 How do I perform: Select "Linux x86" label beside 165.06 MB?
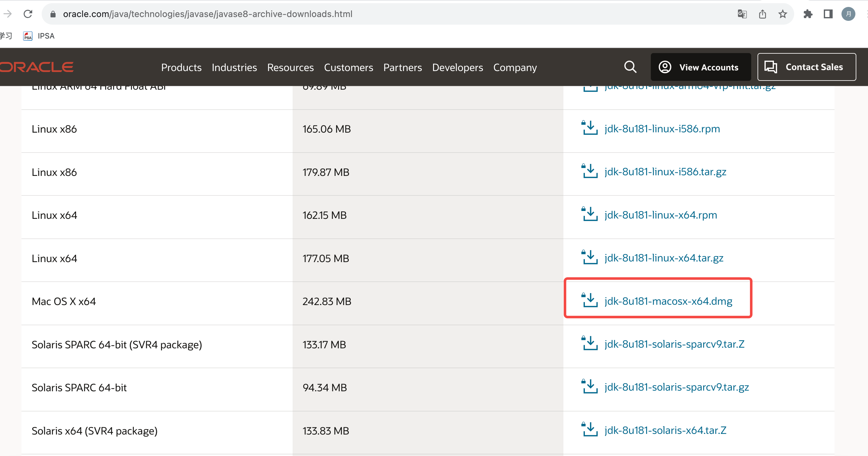(x=54, y=129)
